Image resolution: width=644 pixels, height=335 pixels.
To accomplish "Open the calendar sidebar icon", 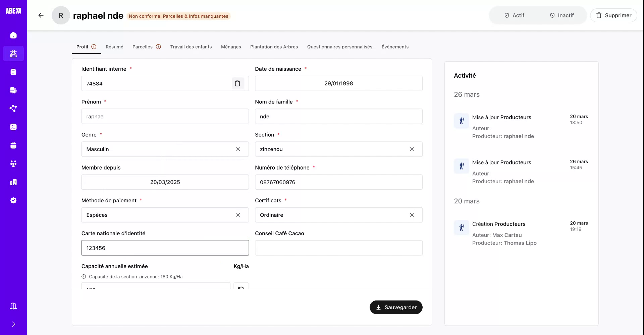I will [13, 145].
